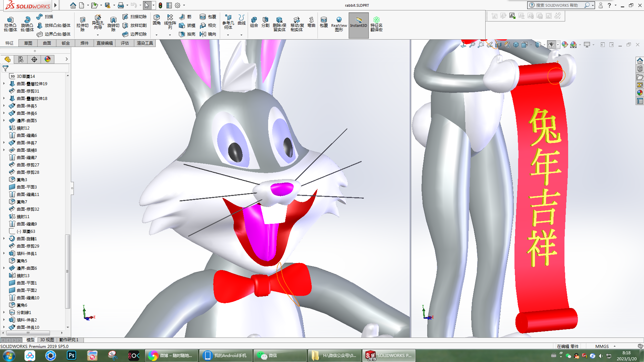Open the 异型孔向导 hole wizard
This screenshot has width=644, height=362.
pyautogui.click(x=98, y=22)
